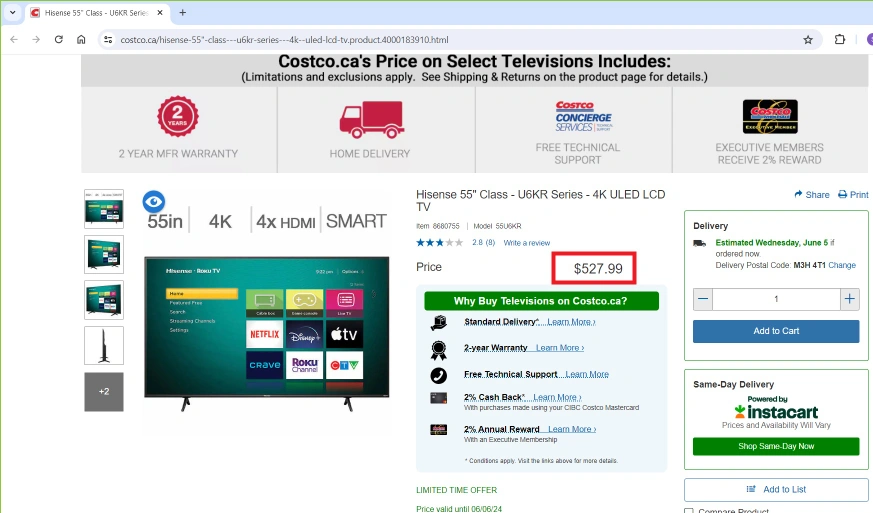The image size is (873, 513).
Task: Open a new browser tab
Action: tap(183, 13)
